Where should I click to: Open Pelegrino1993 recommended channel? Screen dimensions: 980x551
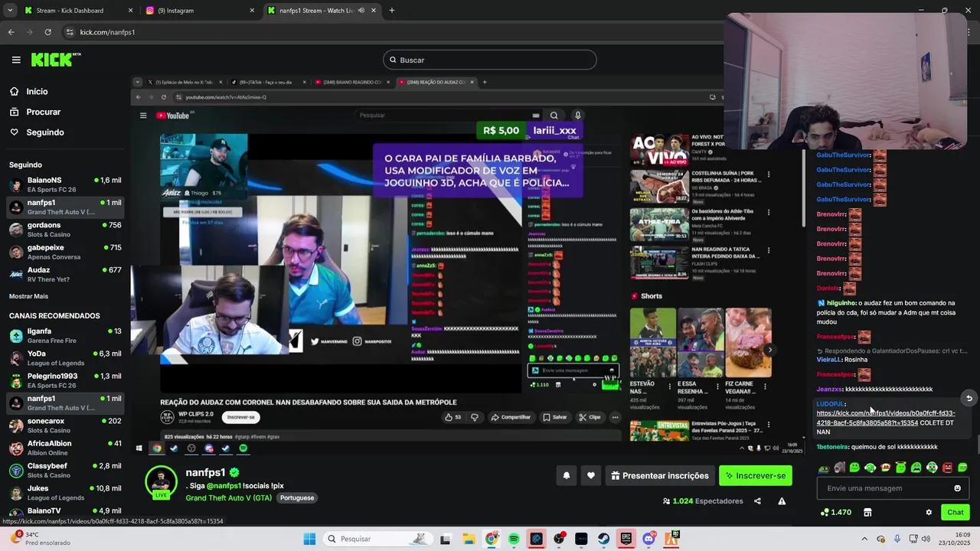click(x=65, y=380)
